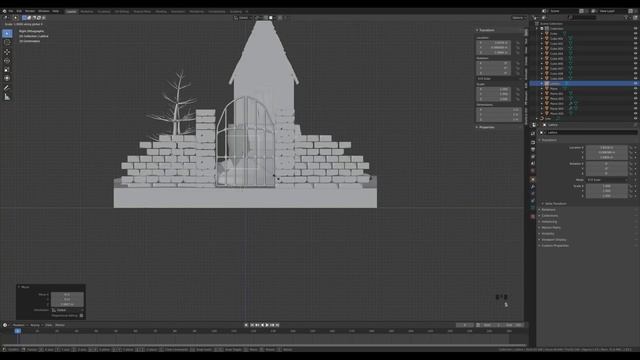Click the Scale X field in sidebar
Image resolution: width=640 pixels, height=360 pixels.
(493, 89)
